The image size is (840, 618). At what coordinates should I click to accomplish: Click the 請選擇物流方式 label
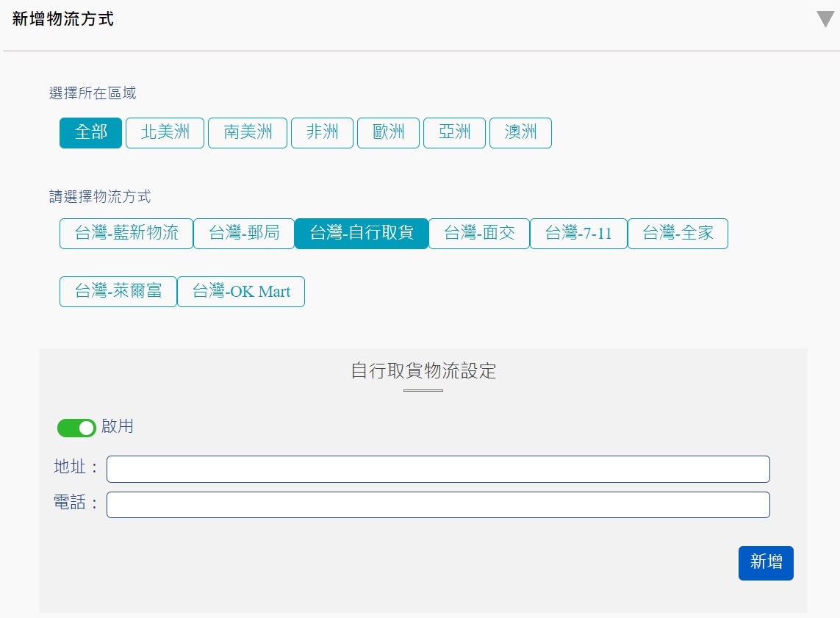pyautogui.click(x=100, y=196)
